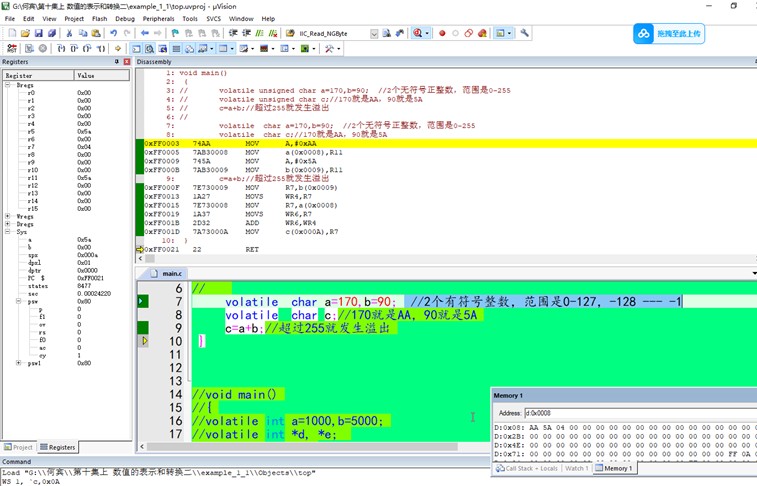Screen dimensions: 757x486
Task: Pin the Registers panel with the pushpin
Action: (x=117, y=62)
